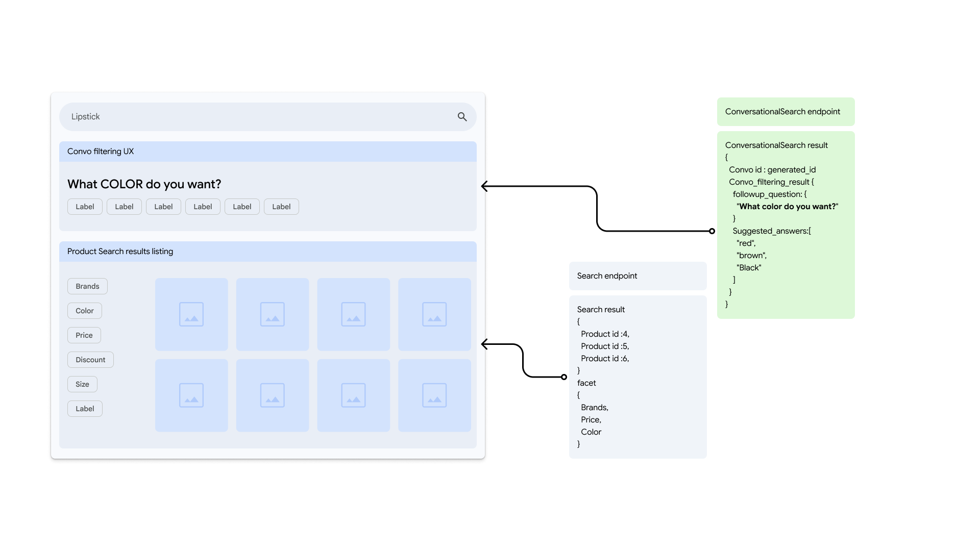Image resolution: width=980 pixels, height=551 pixels.
Task: Click the Lipstick search input field
Action: (x=255, y=117)
